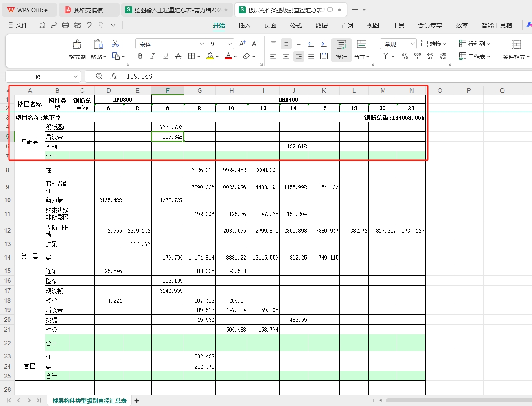
Task: Click the Cut scissors icon
Action: [x=115, y=44]
